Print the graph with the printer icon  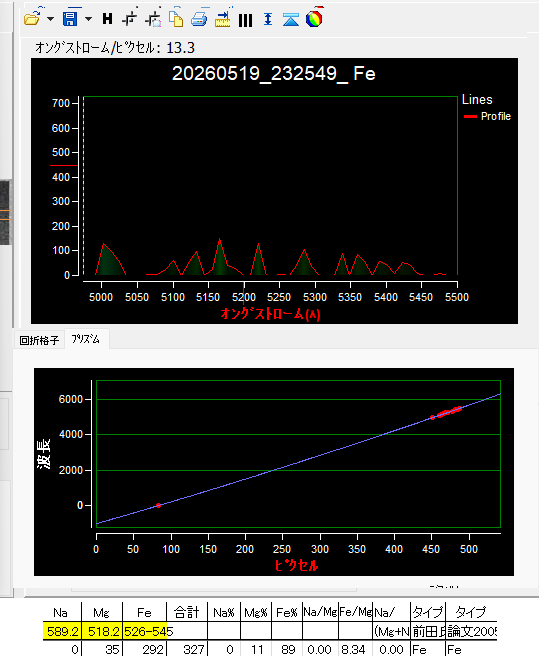[x=199, y=19]
